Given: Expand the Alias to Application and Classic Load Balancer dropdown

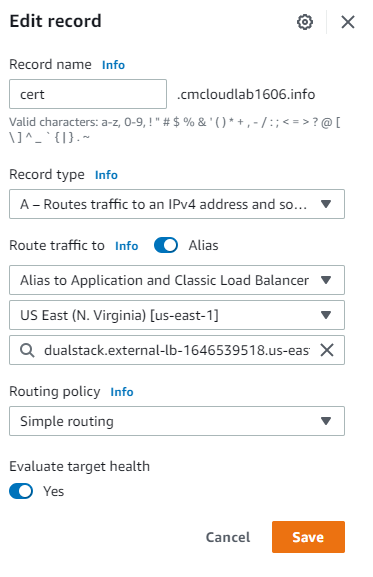Looking at the screenshot, I should (177, 280).
